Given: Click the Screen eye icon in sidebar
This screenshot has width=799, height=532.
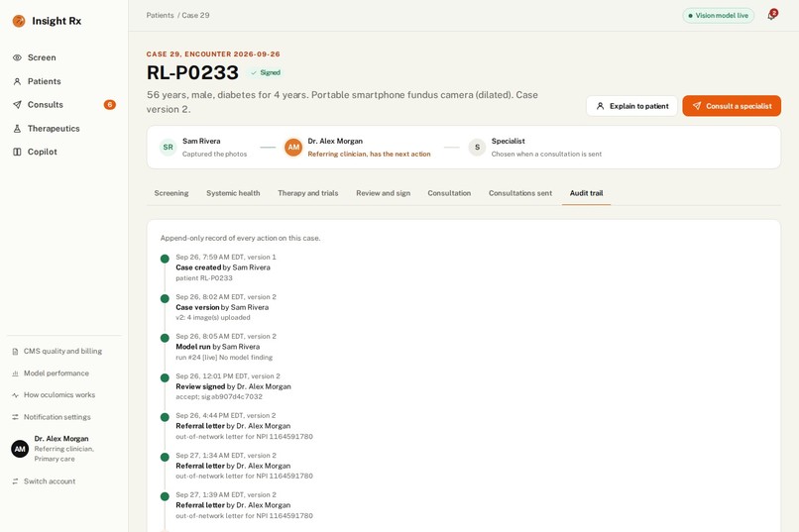Looking at the screenshot, I should (x=17, y=57).
